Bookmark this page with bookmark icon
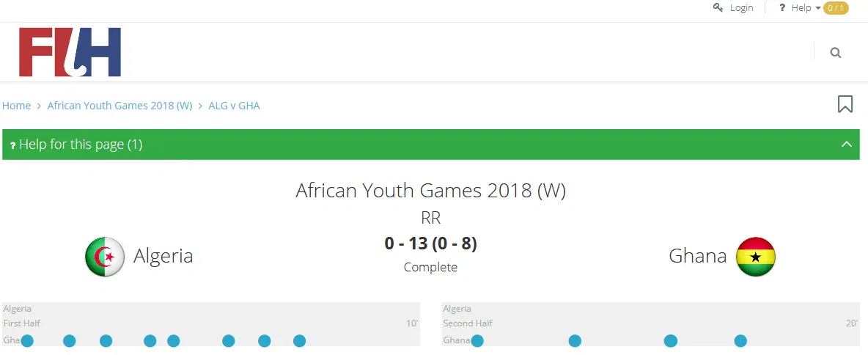Viewport: 868px width, 355px height. point(845,104)
